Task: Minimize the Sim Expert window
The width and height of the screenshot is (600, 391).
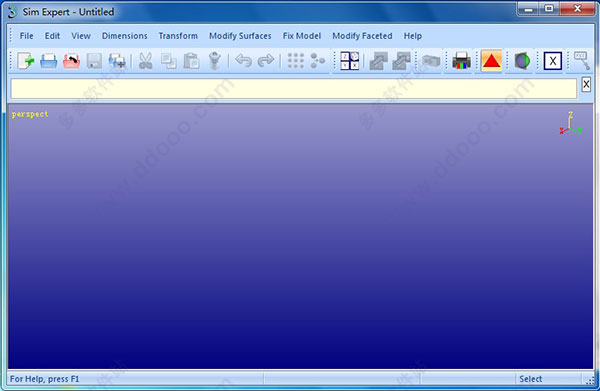Action: click(x=528, y=9)
